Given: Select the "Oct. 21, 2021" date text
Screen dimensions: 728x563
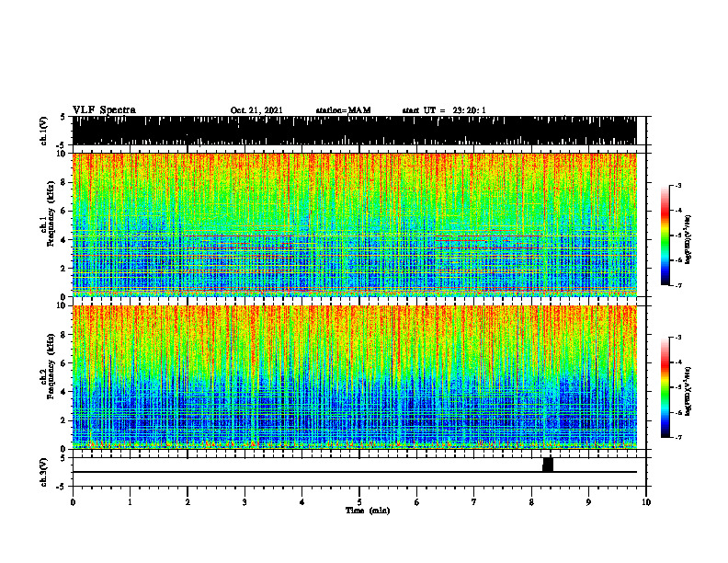Looking at the screenshot, I should point(256,110).
